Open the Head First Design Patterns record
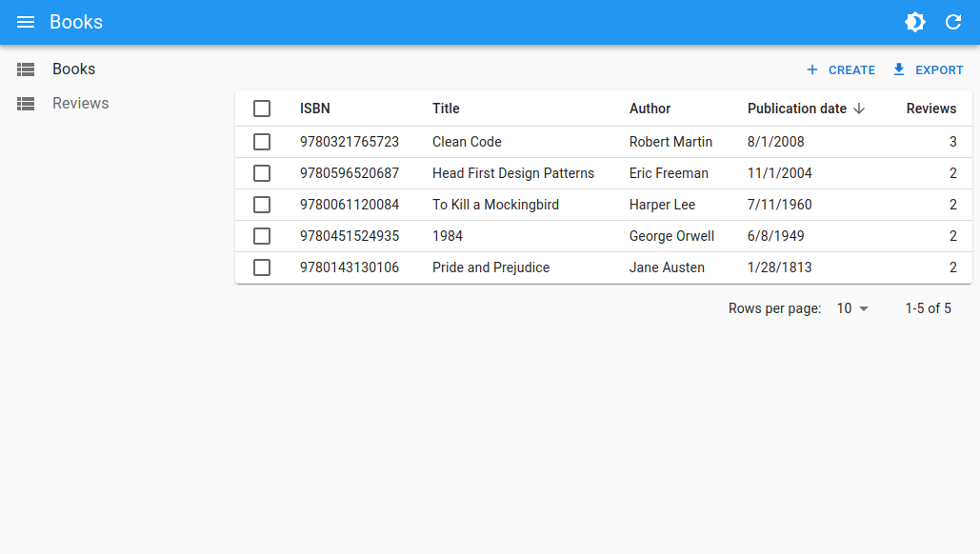Viewport: 980px width, 554px height. coord(513,173)
